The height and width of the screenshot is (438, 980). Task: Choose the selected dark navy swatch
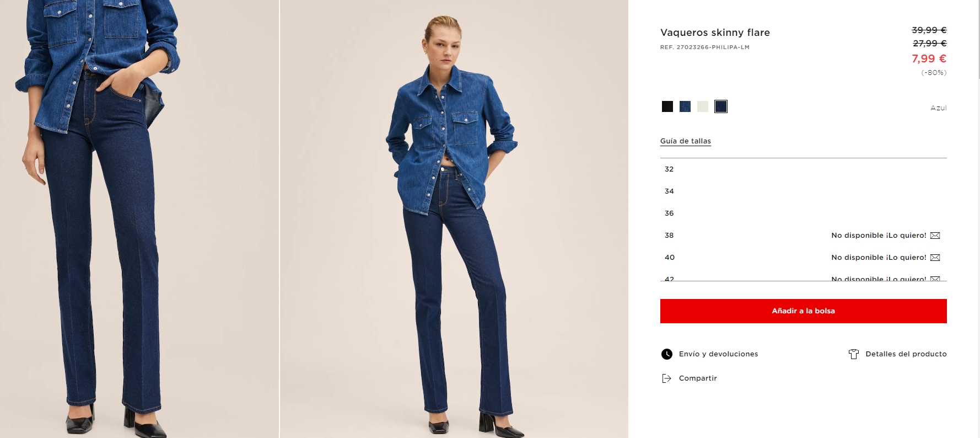[721, 106]
